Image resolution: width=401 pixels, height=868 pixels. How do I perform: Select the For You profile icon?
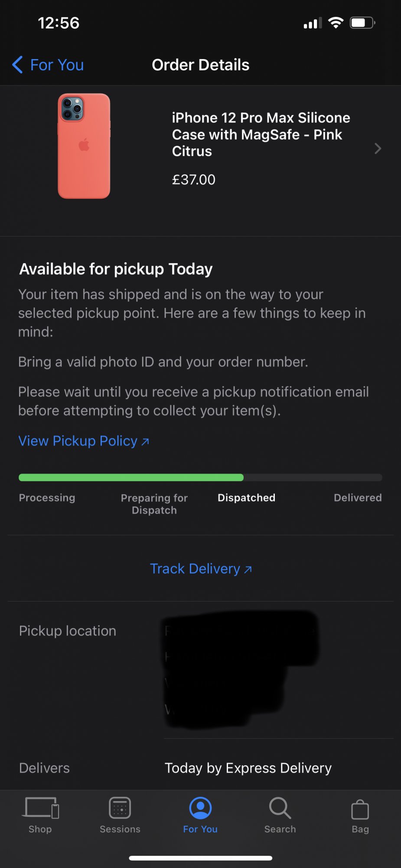pyautogui.click(x=200, y=808)
